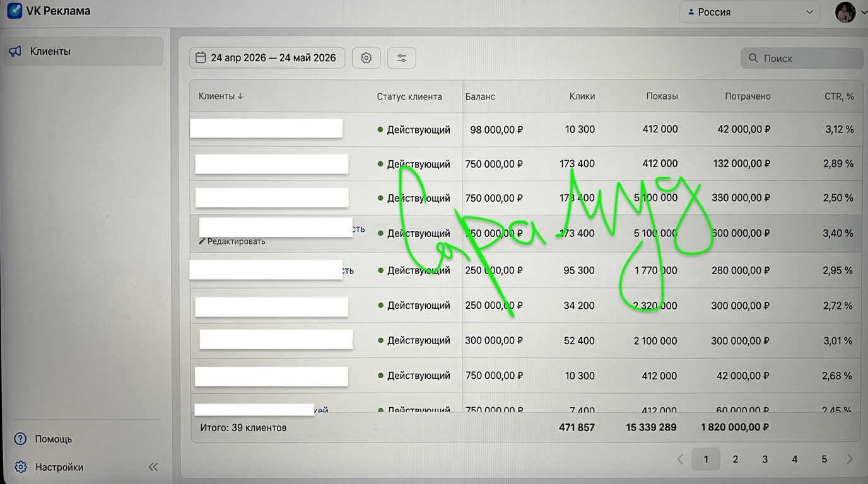Image resolution: width=868 pixels, height=484 pixels.
Task: Sort by the Клиенты column header
Action: point(221,96)
